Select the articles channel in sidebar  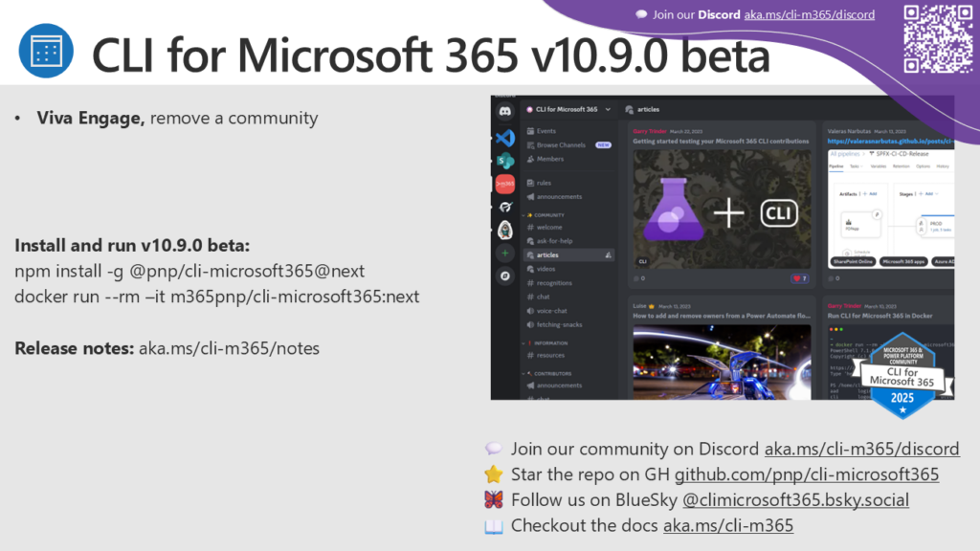(568, 254)
